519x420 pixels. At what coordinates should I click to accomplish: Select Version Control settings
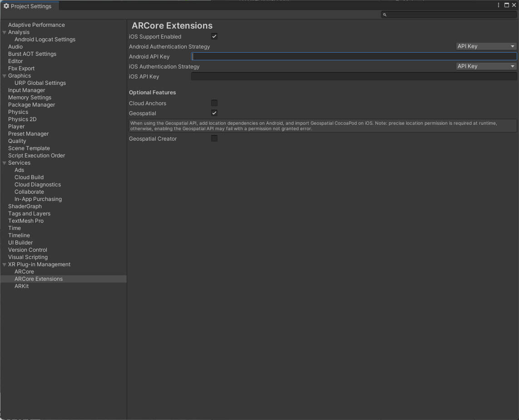click(28, 250)
